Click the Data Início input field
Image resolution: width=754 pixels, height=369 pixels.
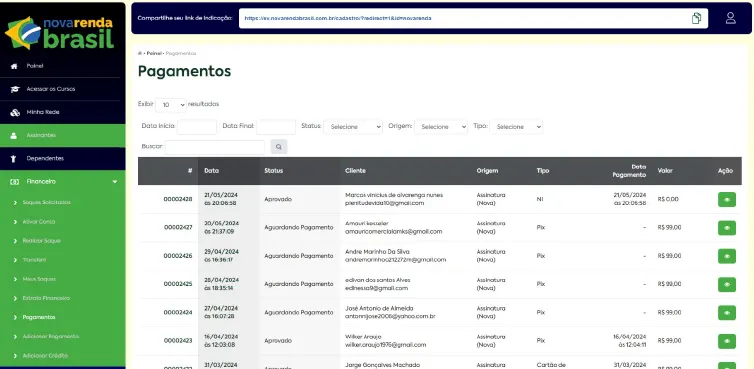197,127
